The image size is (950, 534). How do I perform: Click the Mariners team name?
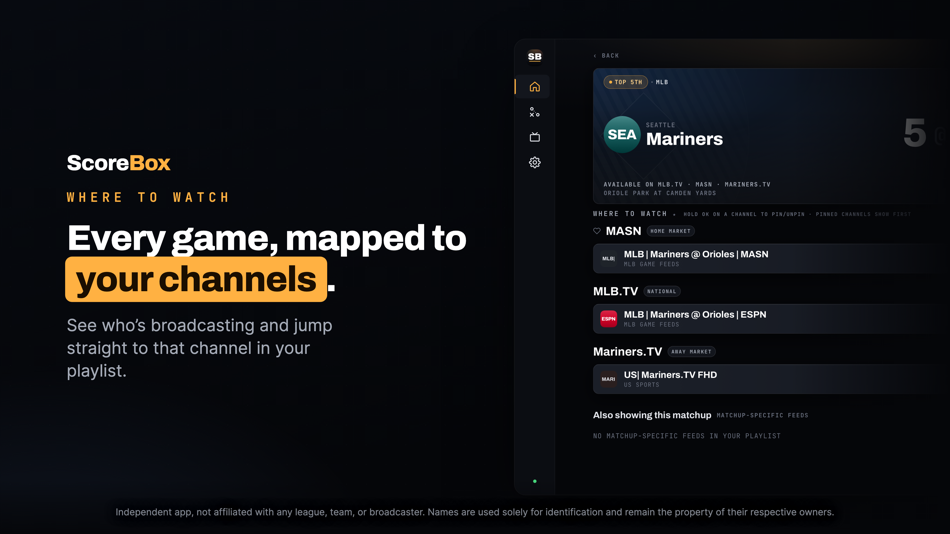coord(684,139)
